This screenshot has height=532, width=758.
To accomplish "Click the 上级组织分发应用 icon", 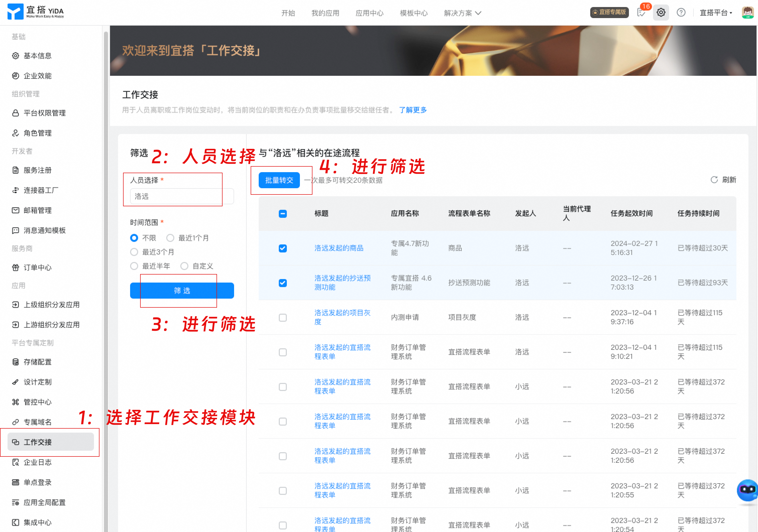I will pos(16,304).
